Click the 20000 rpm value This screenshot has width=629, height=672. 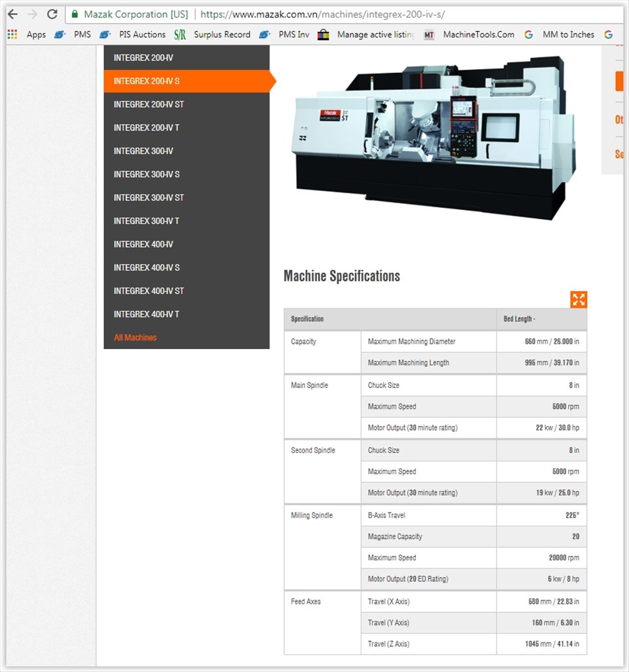pos(564,558)
